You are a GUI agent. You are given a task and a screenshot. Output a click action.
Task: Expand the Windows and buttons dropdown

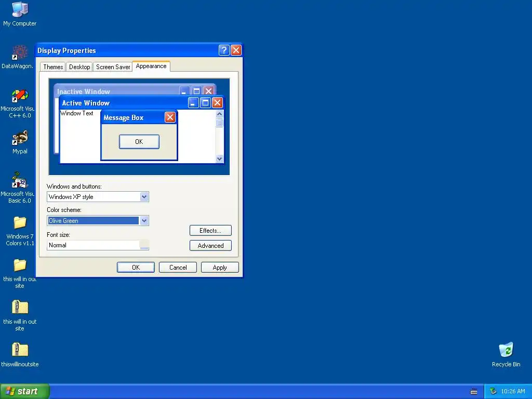(x=144, y=197)
